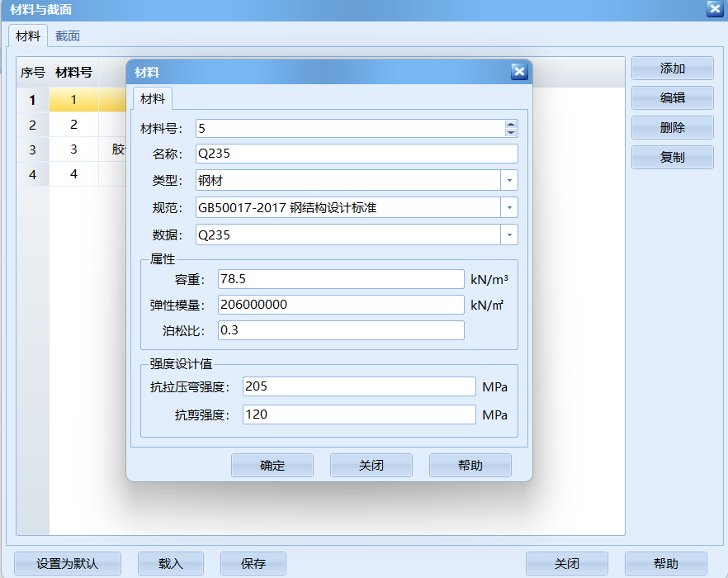The height and width of the screenshot is (578, 728).
Task: Select the outer 材料 tab
Action: point(28,36)
